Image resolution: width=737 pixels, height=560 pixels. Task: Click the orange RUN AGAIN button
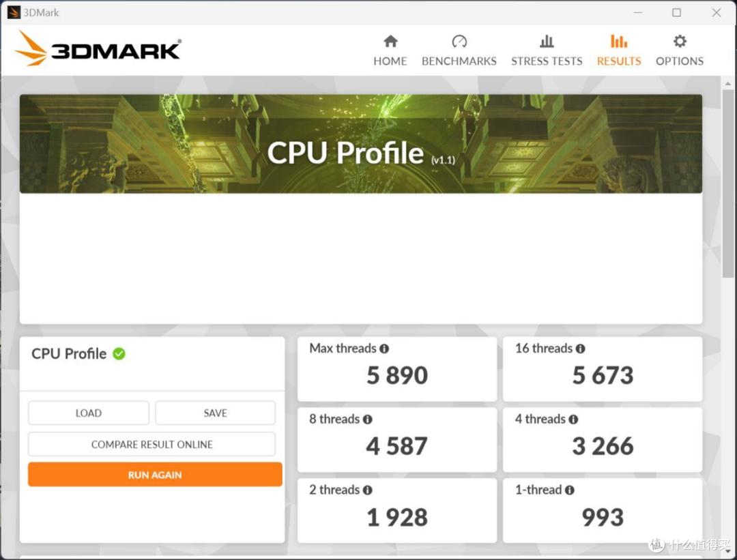155,475
